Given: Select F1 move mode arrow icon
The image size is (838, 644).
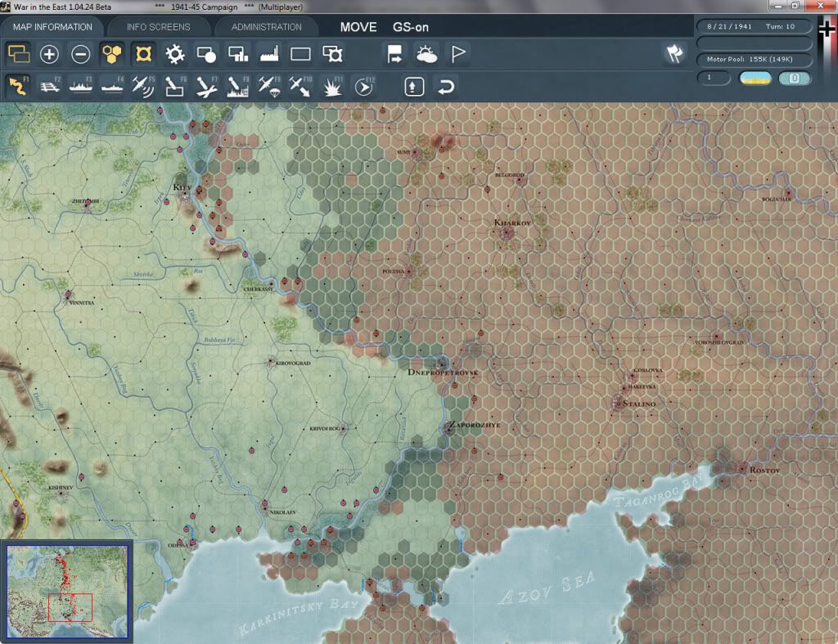Looking at the screenshot, I should tap(18, 87).
